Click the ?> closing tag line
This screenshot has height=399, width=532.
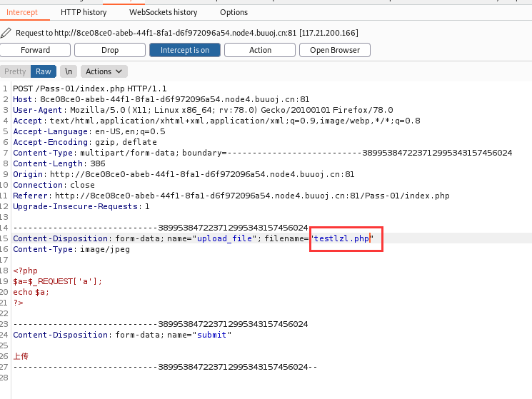19,303
